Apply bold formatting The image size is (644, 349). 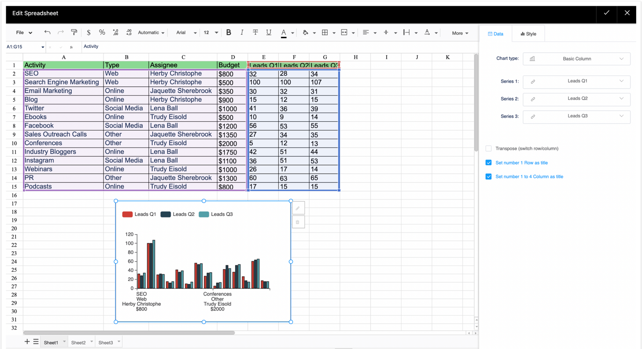[x=229, y=32]
